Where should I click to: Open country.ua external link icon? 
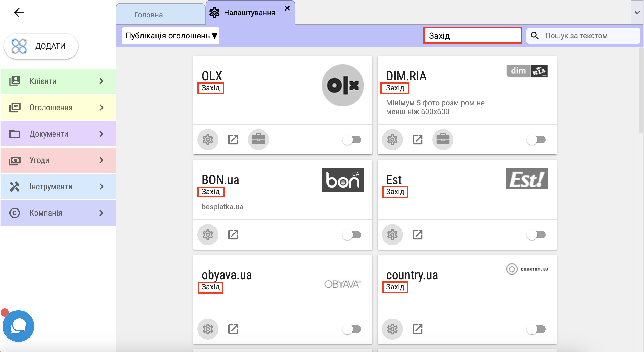[x=418, y=329]
